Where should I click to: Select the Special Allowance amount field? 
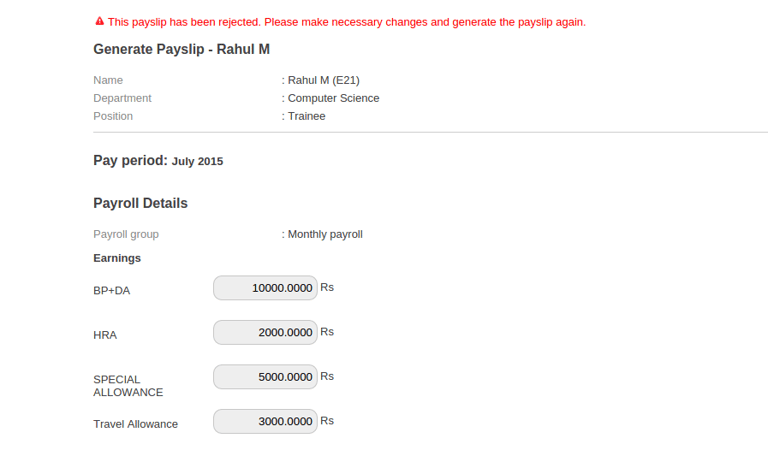pyautogui.click(x=265, y=377)
